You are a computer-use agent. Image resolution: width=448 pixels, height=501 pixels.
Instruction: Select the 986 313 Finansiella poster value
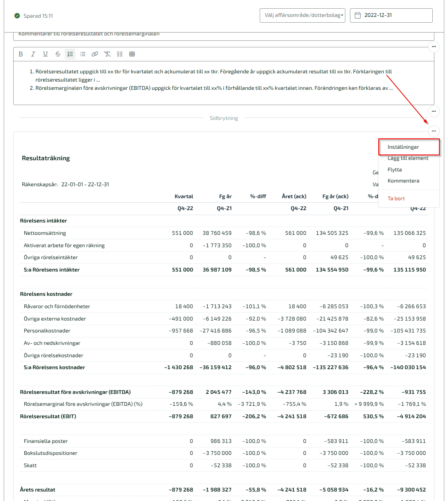tap(221, 441)
